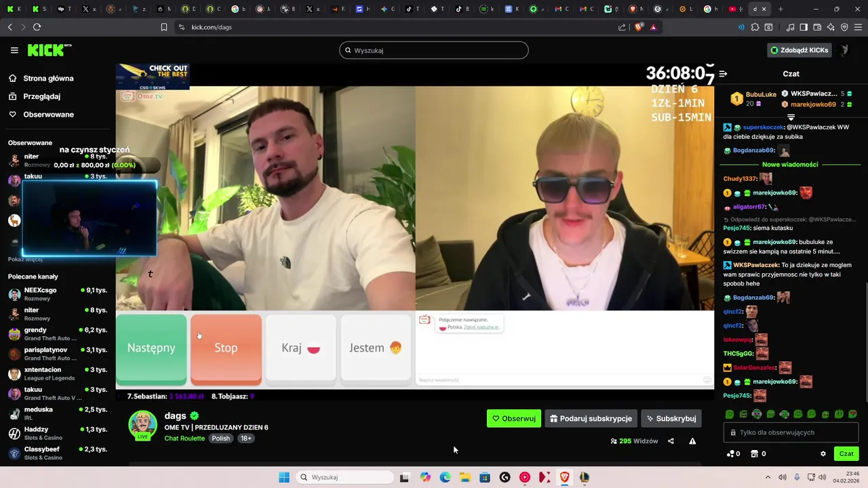Open Haddzy recommended channel
This screenshot has width=868, height=488.
[58, 433]
